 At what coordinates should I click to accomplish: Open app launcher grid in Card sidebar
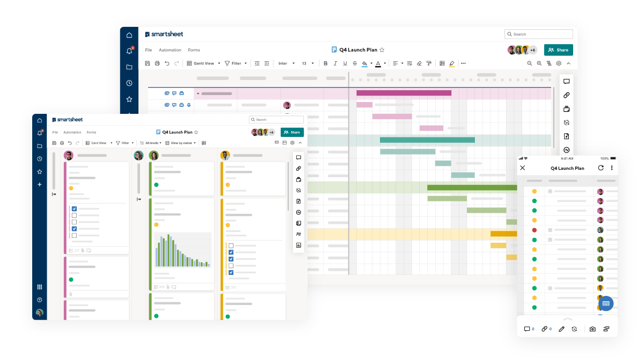[x=39, y=287]
